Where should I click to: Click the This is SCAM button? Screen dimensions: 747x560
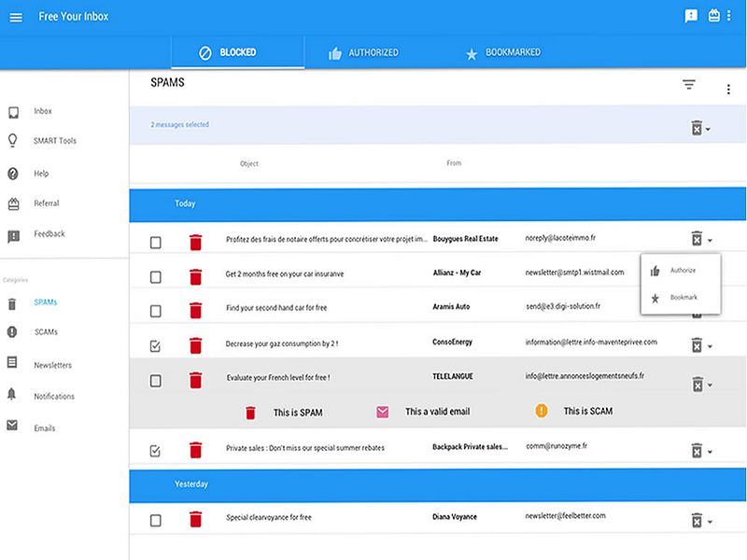click(574, 411)
